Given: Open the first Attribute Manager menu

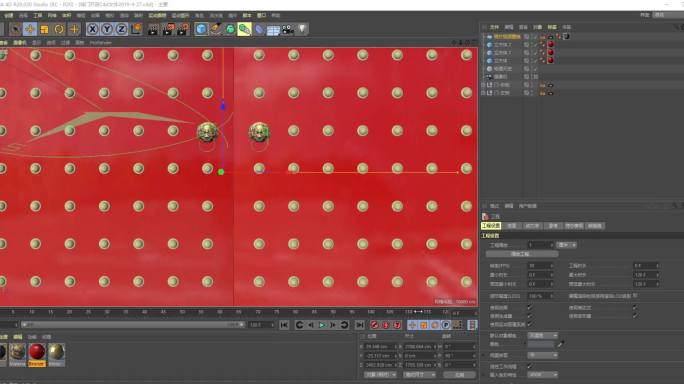Looking at the screenshot, I should pyautogui.click(x=494, y=206).
